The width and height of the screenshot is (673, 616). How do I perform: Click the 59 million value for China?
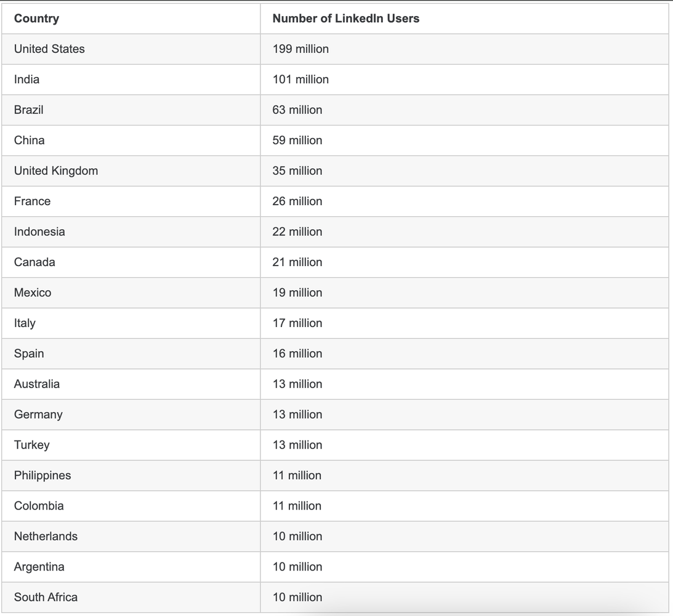coord(297,140)
